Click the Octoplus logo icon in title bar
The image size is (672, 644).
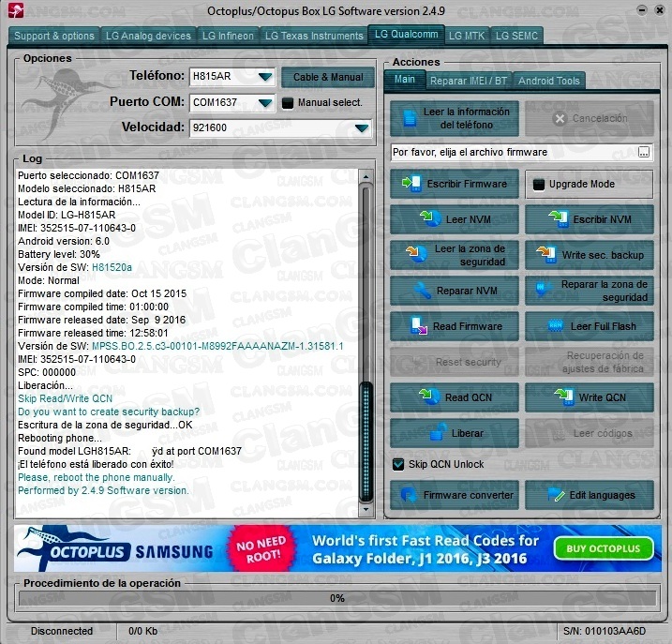pos(16,11)
